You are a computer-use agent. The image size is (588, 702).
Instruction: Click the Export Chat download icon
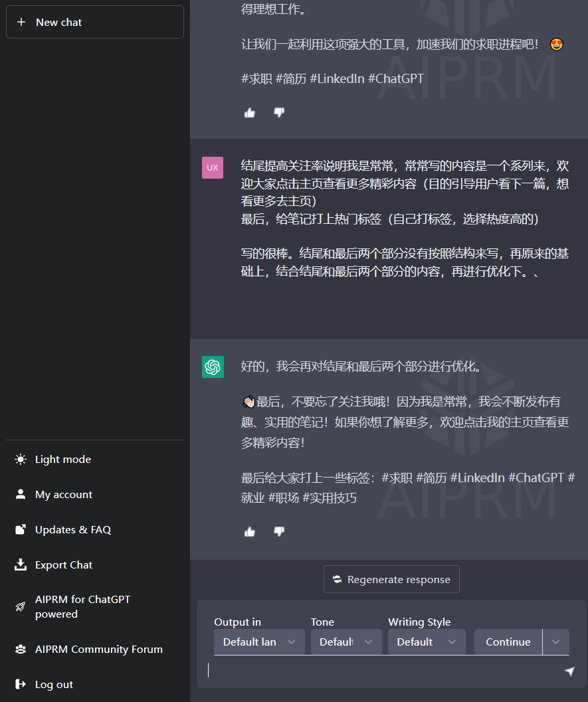pyautogui.click(x=19, y=565)
